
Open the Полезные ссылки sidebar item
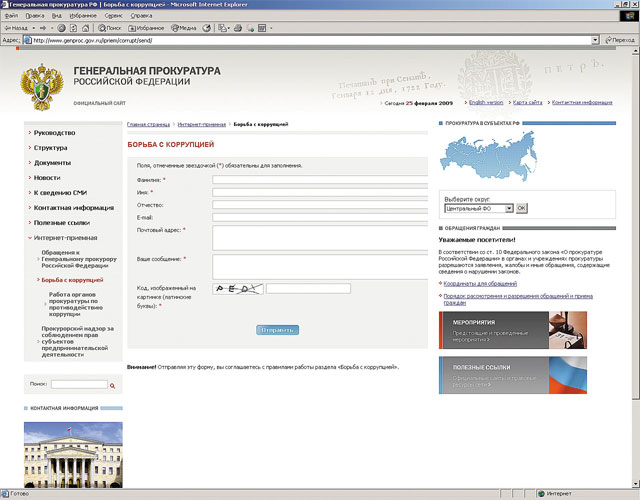[62, 223]
